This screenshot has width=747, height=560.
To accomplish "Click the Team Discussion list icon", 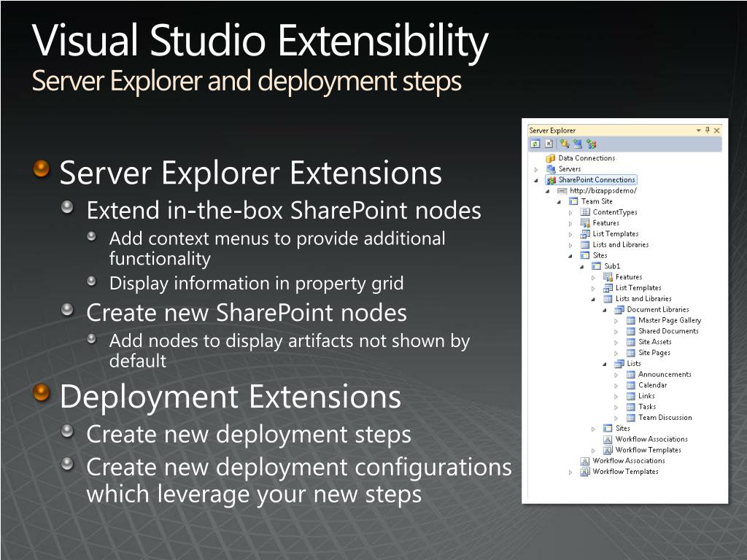I will point(631,418).
